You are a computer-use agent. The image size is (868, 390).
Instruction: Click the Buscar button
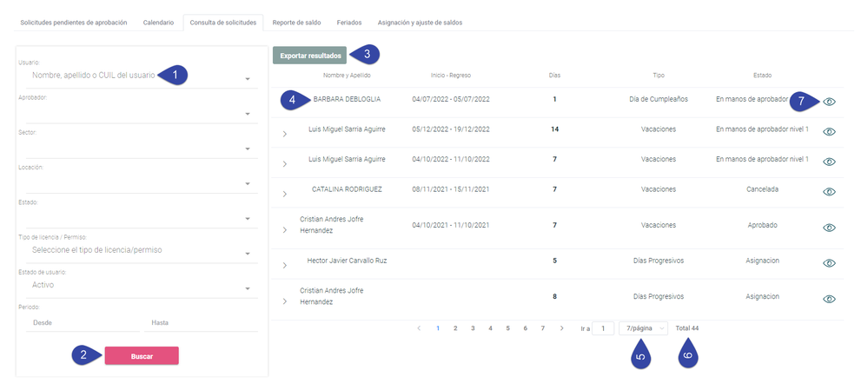pos(142,356)
